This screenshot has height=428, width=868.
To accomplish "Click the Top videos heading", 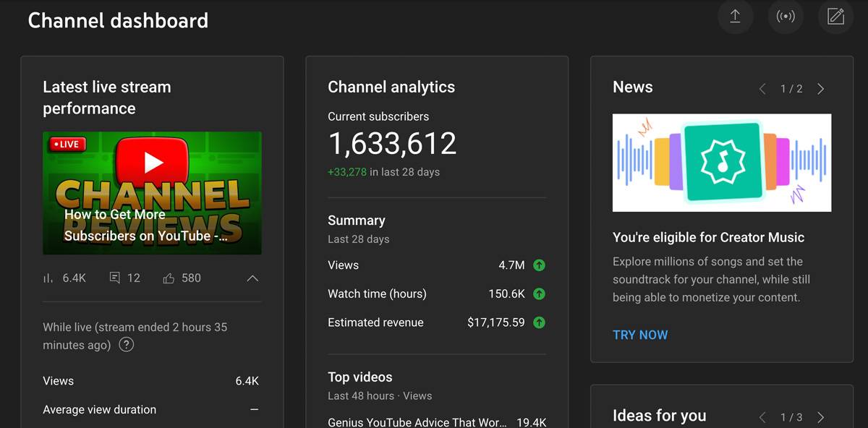I will (359, 377).
